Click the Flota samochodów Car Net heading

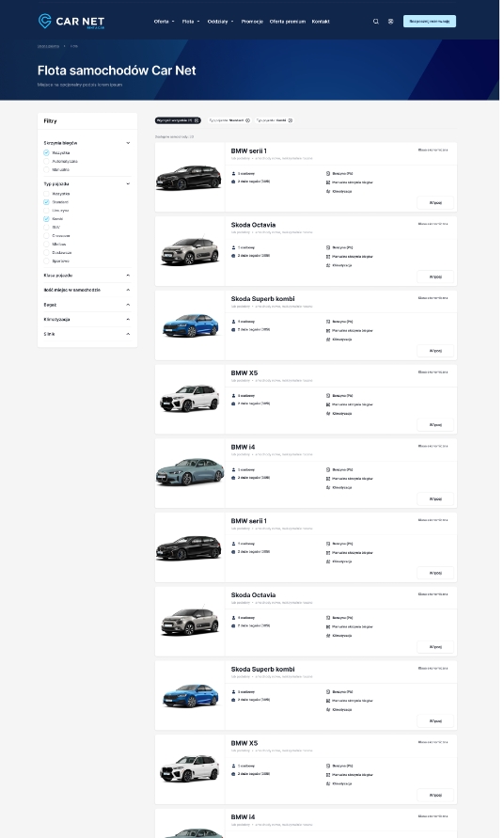point(117,71)
